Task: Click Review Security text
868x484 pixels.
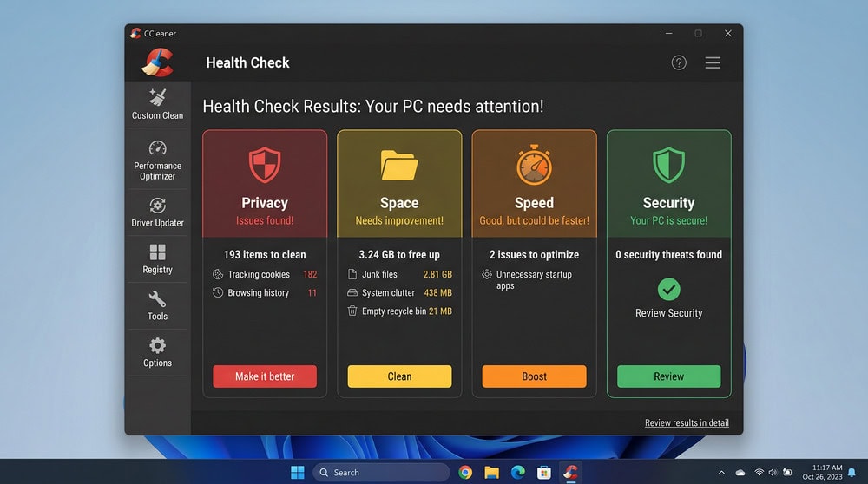Action: coord(668,313)
